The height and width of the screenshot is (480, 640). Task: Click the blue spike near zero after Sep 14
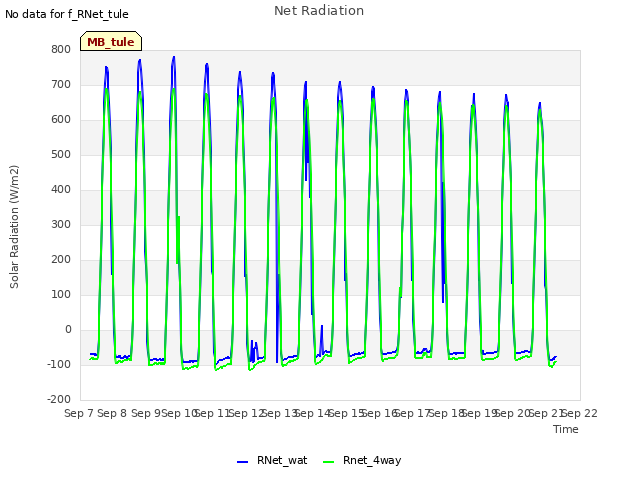tap(322, 339)
